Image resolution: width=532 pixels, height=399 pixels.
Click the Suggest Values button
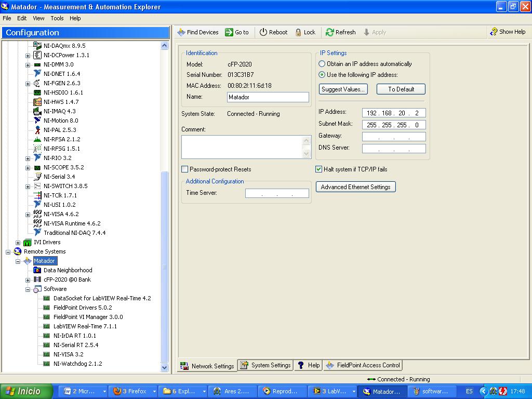[x=343, y=89]
